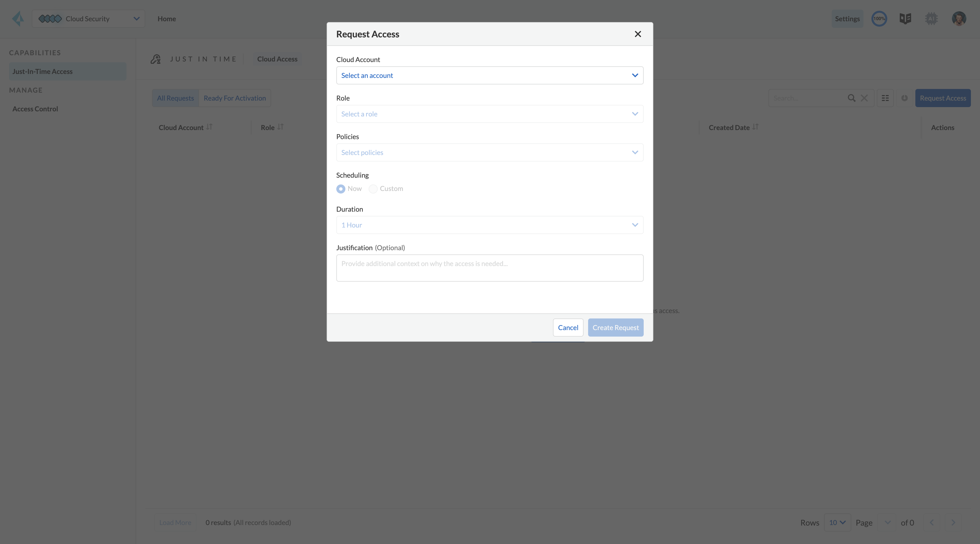Clear the search with the X icon

(864, 98)
